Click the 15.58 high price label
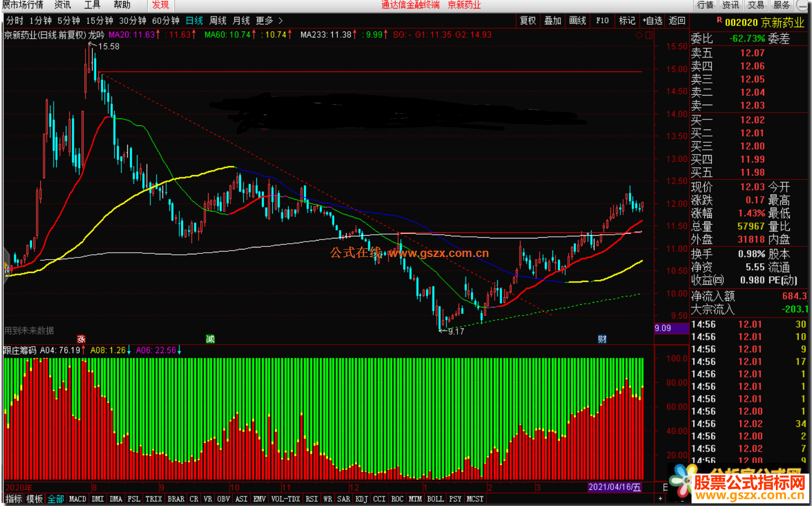Screen dimensions: 812x506 tap(109, 47)
